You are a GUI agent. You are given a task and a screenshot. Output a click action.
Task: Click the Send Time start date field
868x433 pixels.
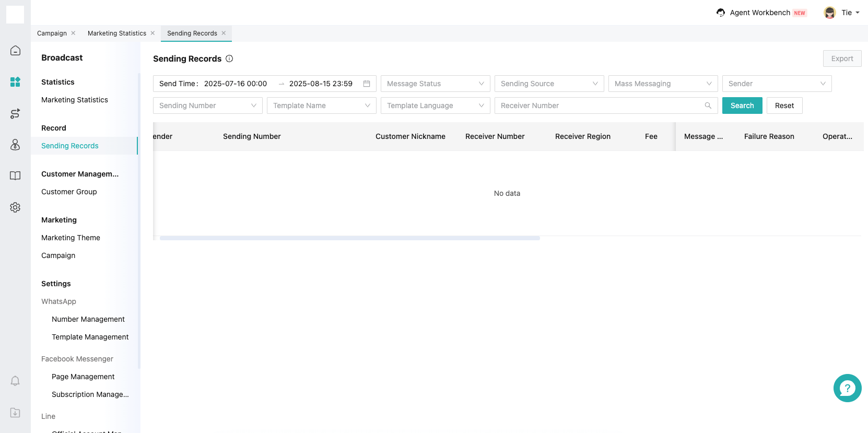(x=236, y=84)
